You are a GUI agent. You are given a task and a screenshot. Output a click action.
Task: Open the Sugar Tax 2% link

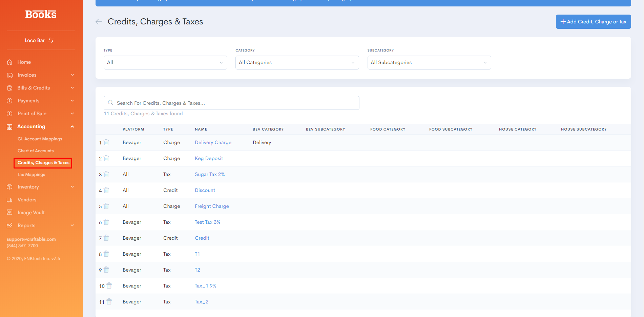pos(210,174)
